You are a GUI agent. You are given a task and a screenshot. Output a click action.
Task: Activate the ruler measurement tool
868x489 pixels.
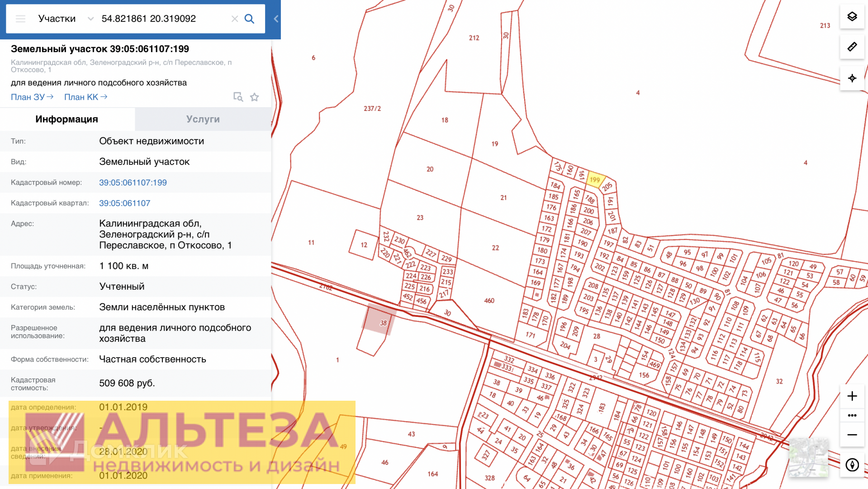point(852,47)
